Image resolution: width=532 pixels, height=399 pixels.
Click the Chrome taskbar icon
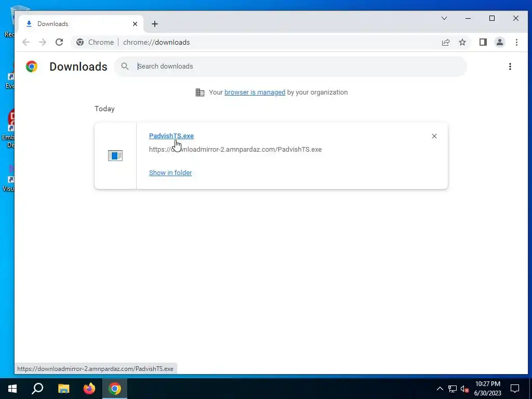click(x=115, y=389)
